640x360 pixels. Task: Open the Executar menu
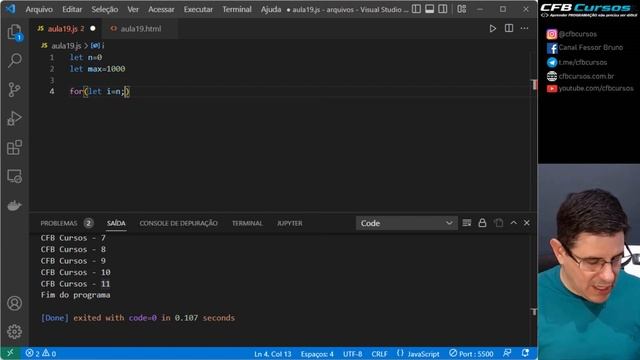click(198, 9)
